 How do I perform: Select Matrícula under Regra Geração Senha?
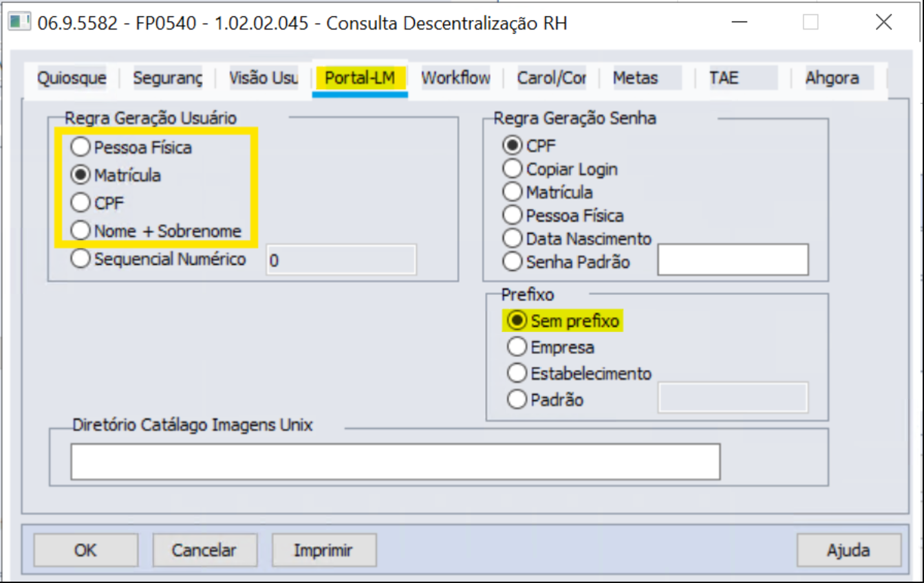[513, 192]
